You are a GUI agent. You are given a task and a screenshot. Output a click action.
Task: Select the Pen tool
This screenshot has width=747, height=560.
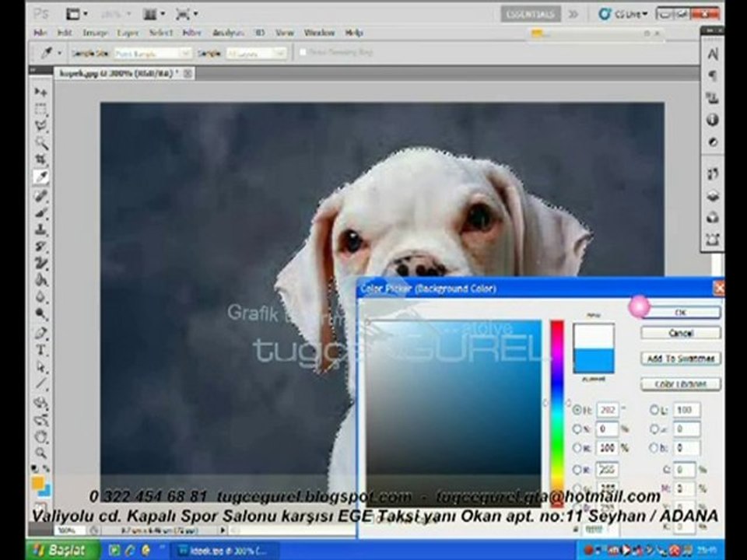click(x=41, y=334)
